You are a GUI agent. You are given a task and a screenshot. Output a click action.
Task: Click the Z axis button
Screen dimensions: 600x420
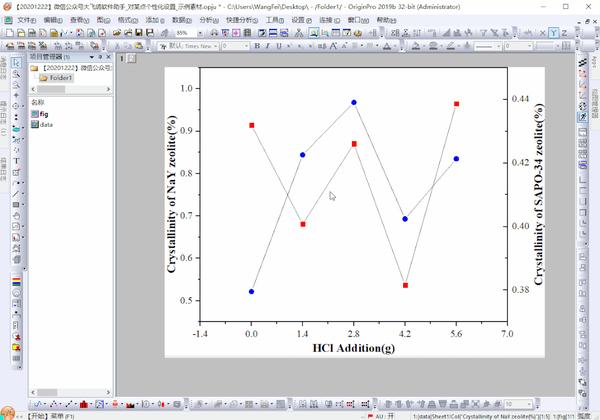pos(564,33)
